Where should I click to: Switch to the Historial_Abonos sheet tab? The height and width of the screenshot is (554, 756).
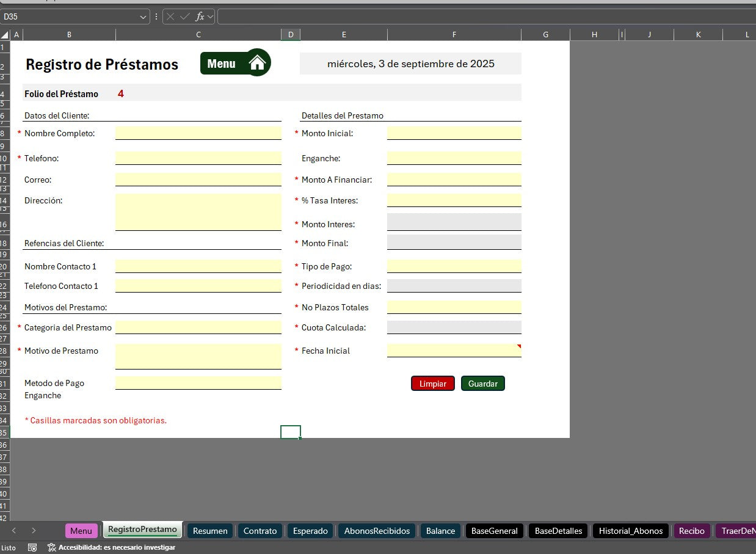(630, 531)
